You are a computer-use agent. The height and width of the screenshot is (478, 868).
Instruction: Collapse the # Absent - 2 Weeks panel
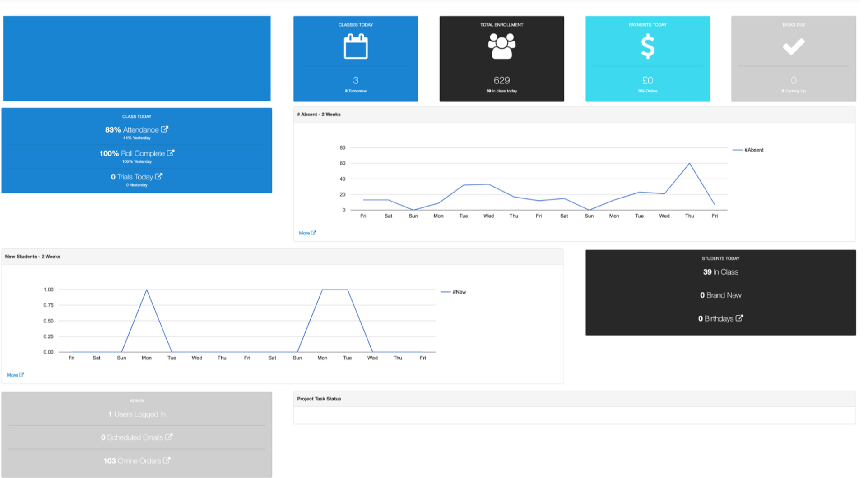pyautogui.click(x=319, y=114)
